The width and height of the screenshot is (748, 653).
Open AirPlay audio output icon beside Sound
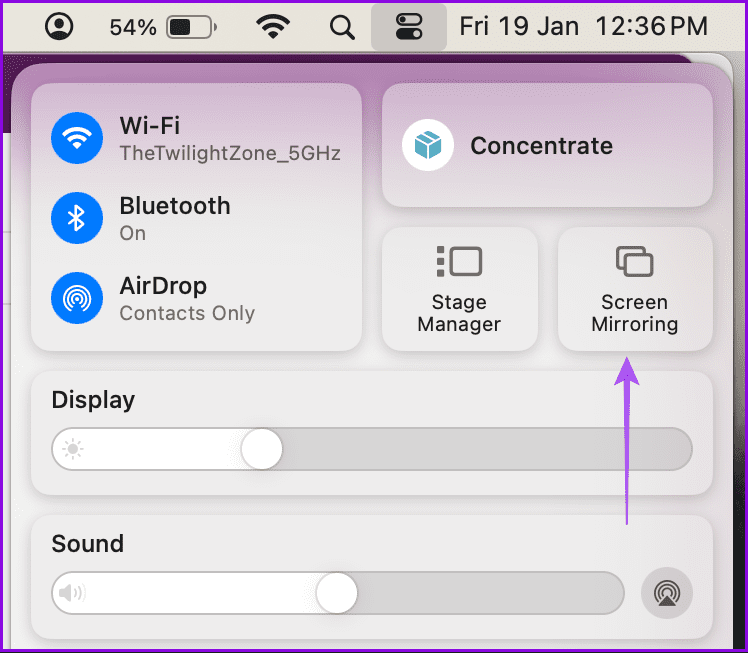coord(666,593)
